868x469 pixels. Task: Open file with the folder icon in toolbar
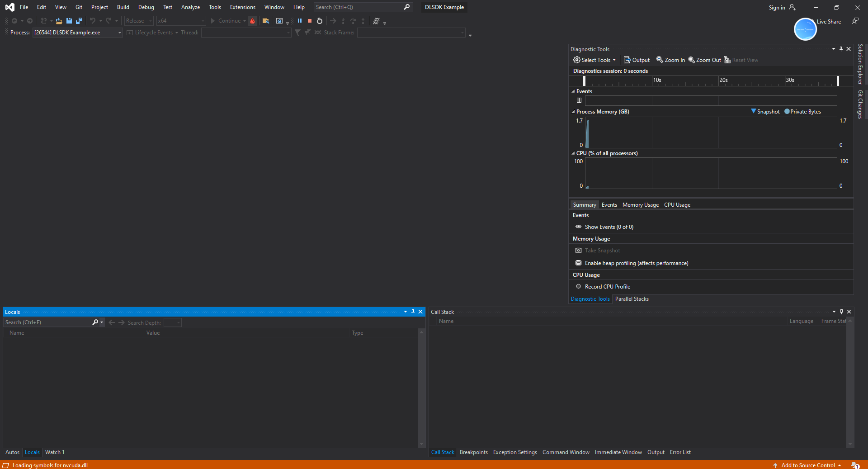[59, 21]
